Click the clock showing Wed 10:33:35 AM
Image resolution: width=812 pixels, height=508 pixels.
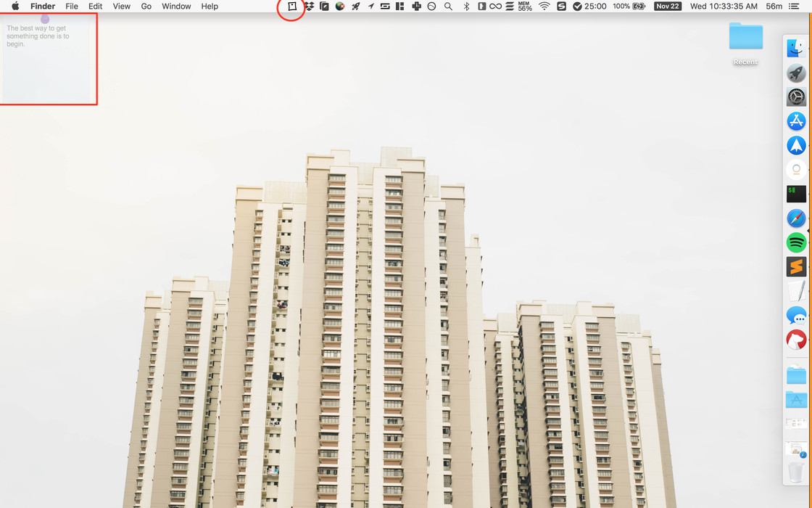724,7
